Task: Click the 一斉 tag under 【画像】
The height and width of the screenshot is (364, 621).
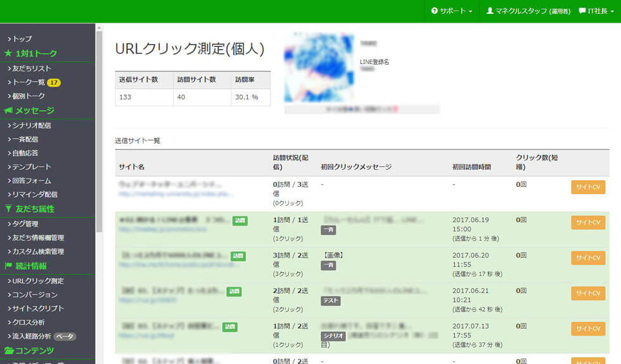Action: click(328, 265)
